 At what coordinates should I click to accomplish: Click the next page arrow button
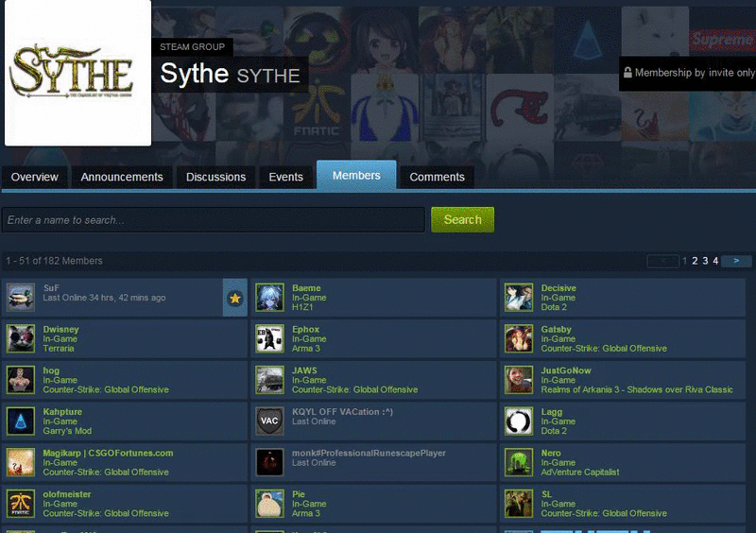[x=736, y=261]
